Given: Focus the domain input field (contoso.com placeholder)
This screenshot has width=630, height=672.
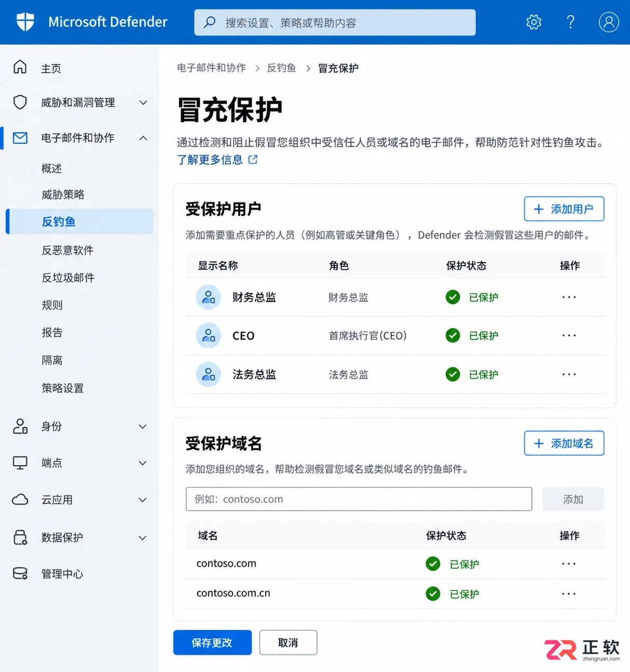Looking at the screenshot, I should pyautogui.click(x=359, y=499).
